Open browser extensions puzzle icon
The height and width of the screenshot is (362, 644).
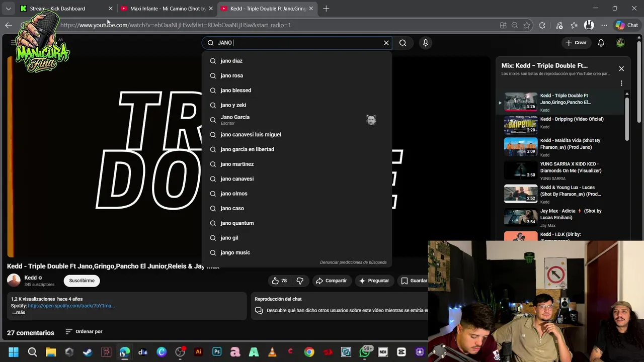tap(542, 25)
